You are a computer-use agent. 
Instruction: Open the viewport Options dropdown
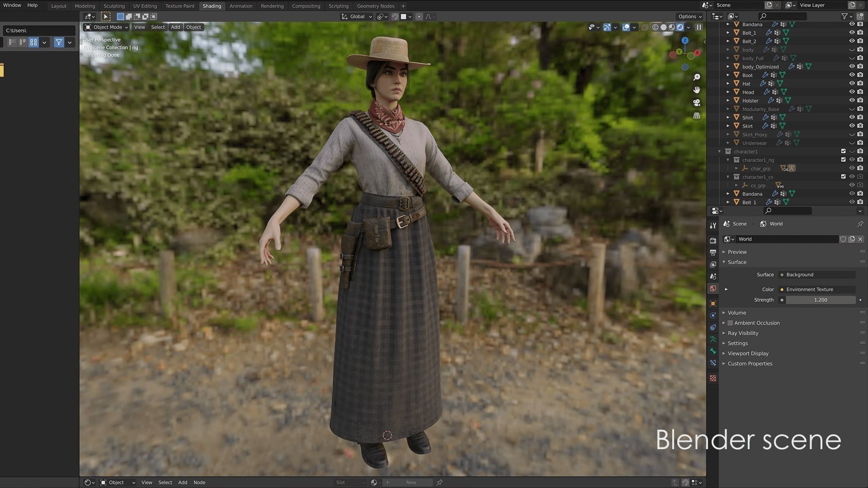(690, 16)
